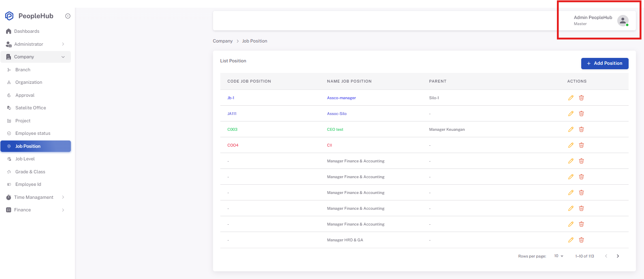Open the rows per page dropdown

(559, 256)
